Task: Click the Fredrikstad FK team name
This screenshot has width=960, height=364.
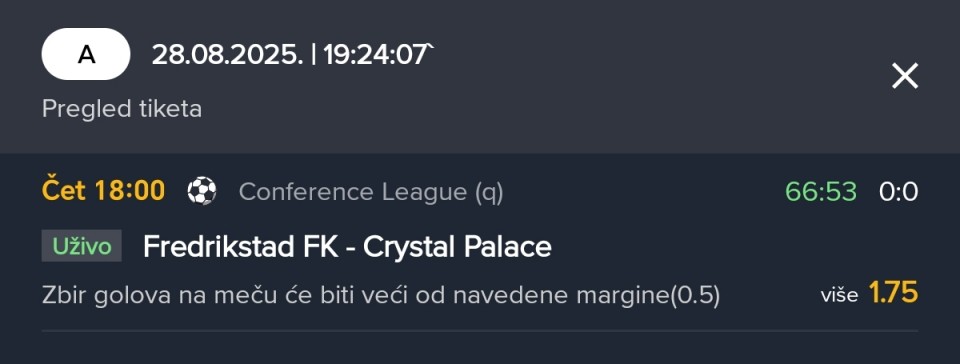Action: 240,247
